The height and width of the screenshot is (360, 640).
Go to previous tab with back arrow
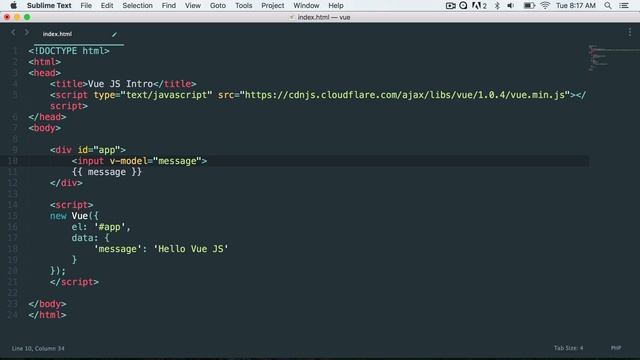click(13, 32)
